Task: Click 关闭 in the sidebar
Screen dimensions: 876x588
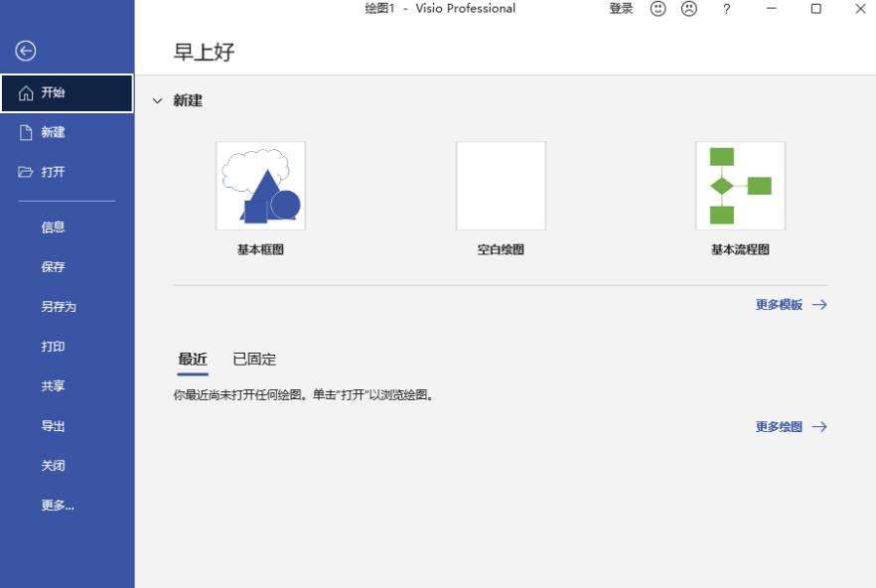Action: [x=68, y=466]
